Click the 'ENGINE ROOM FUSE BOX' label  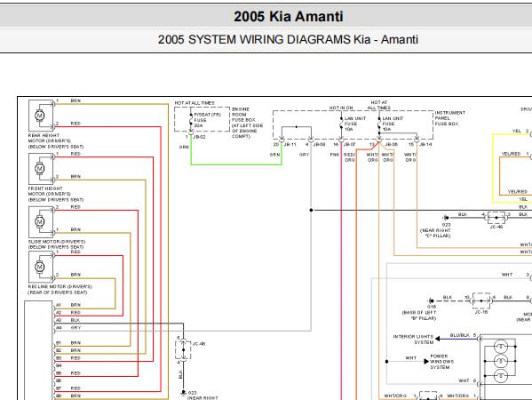[x=243, y=115]
